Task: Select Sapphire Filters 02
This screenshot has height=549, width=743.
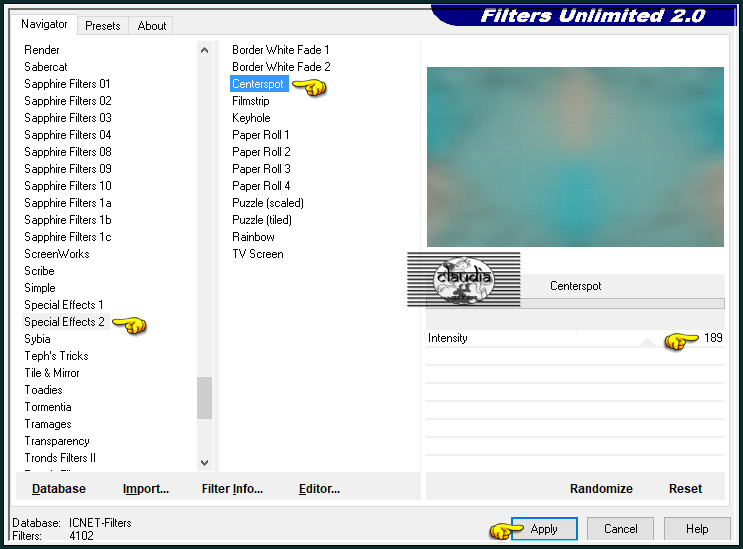Action: click(x=68, y=101)
